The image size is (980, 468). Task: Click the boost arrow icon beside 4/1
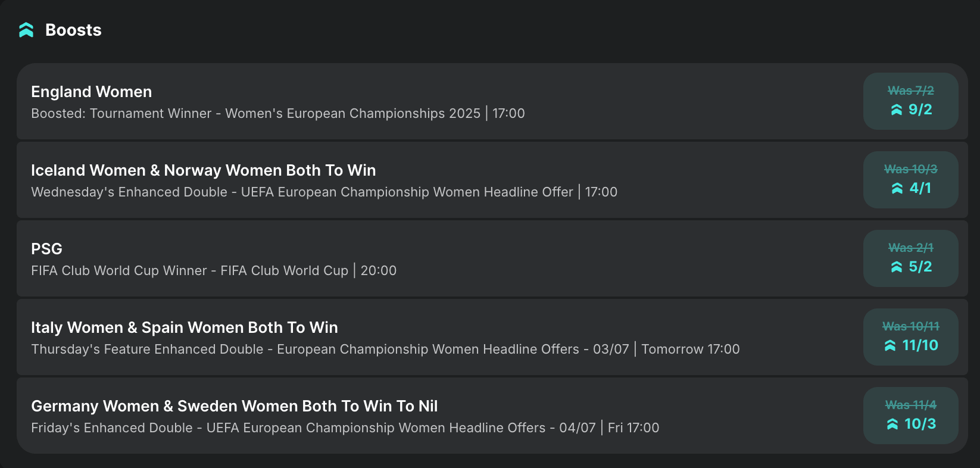[x=897, y=188]
